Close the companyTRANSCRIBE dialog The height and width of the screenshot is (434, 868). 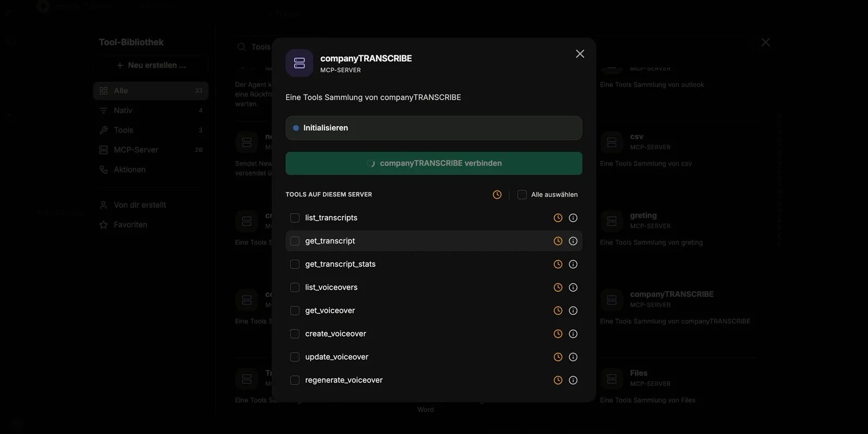(580, 54)
